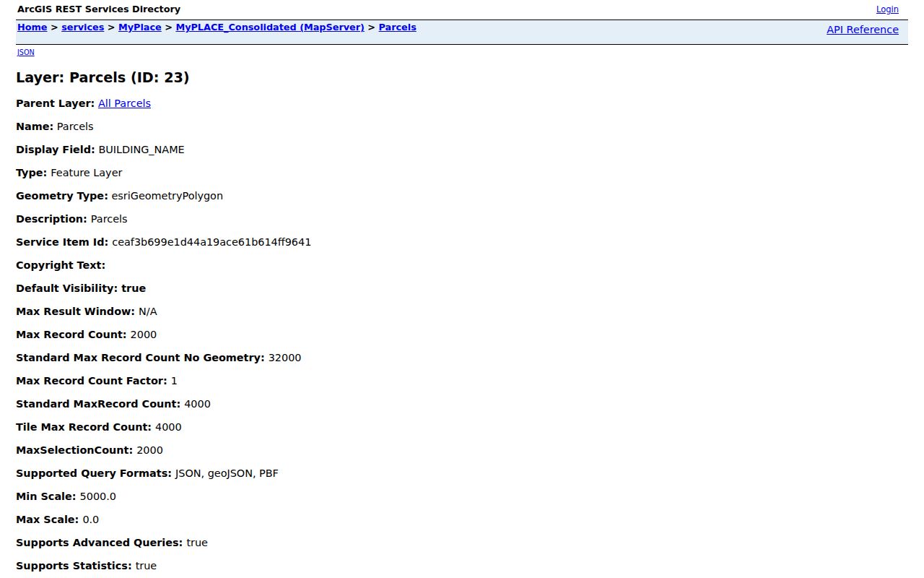
Task: Click the Parcels breadcrumb link
Action: 397,27
